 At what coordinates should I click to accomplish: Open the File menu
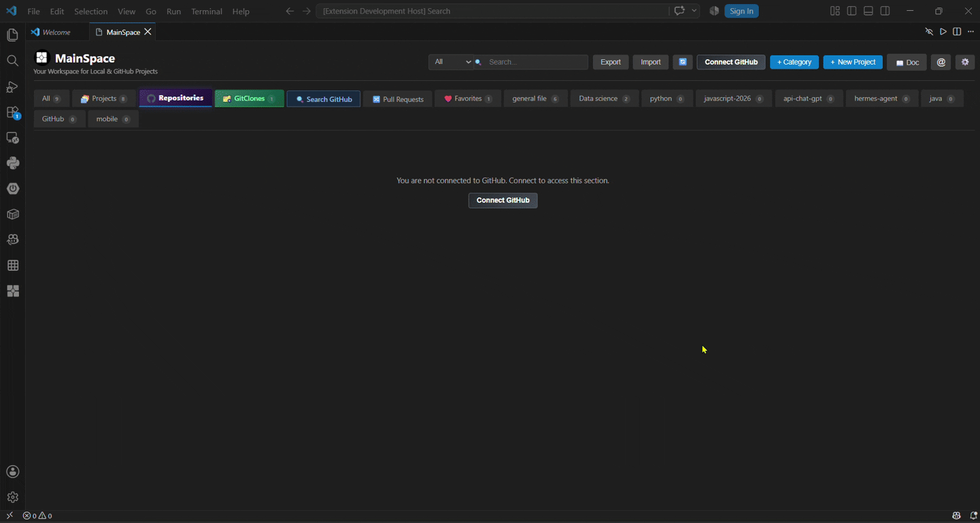point(33,12)
